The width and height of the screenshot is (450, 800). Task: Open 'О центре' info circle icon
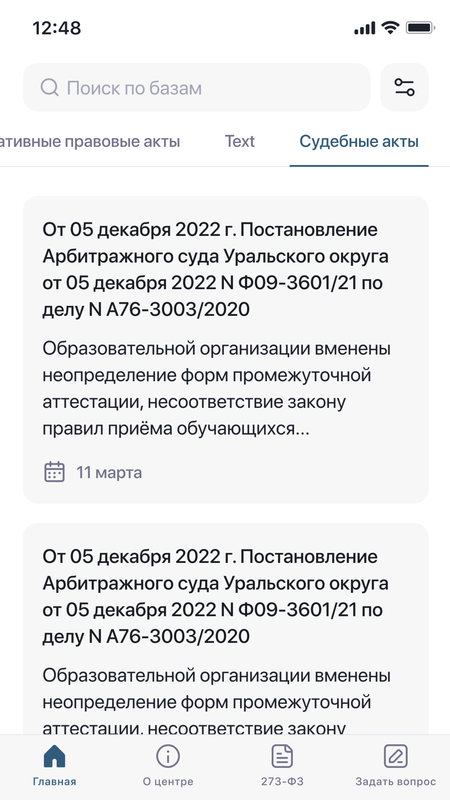pyautogui.click(x=168, y=756)
